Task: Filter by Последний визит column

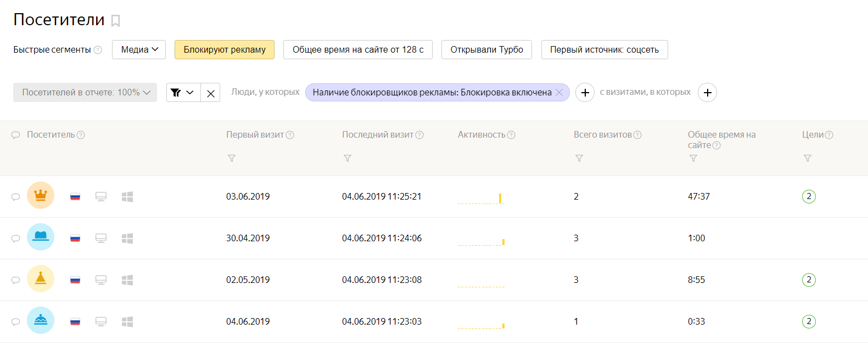Action: [348, 158]
